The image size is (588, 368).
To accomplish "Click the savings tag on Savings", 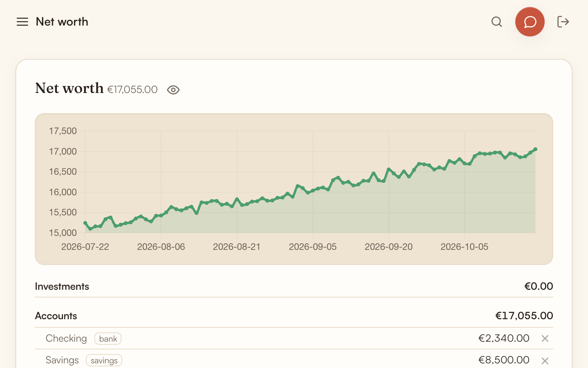I will click(104, 361).
